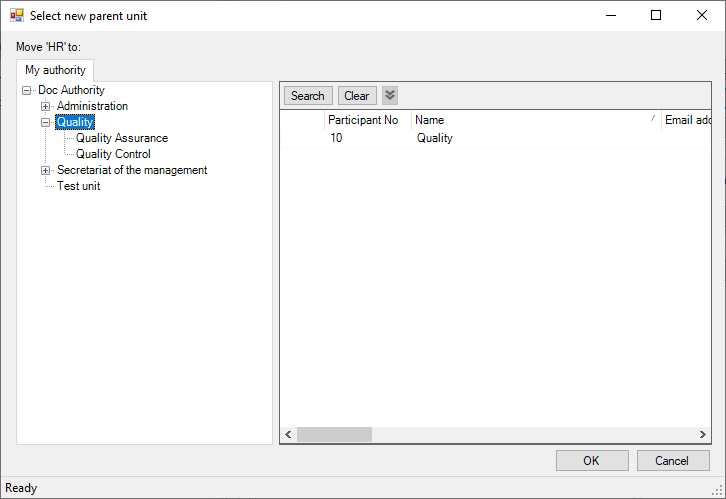This screenshot has height=499, width=726.
Task: Select Quality Assurance in the tree
Action: pyautogui.click(x=122, y=138)
